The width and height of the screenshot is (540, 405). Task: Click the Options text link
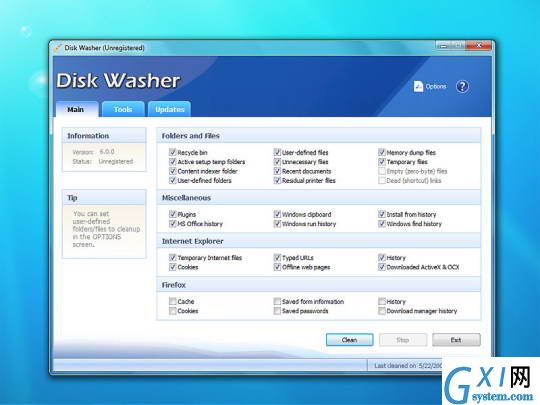pyautogui.click(x=436, y=86)
